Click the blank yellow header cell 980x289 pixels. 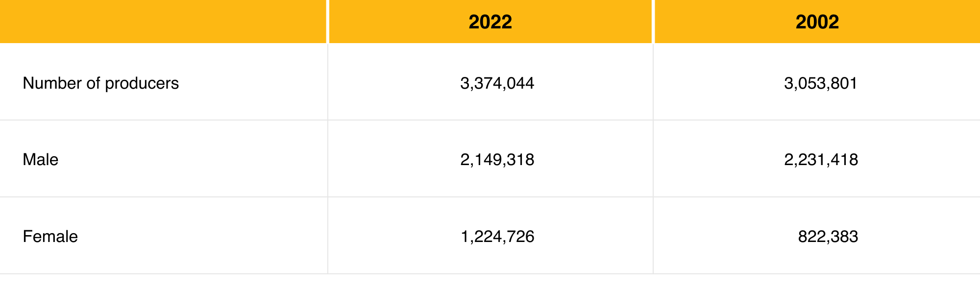(x=163, y=22)
